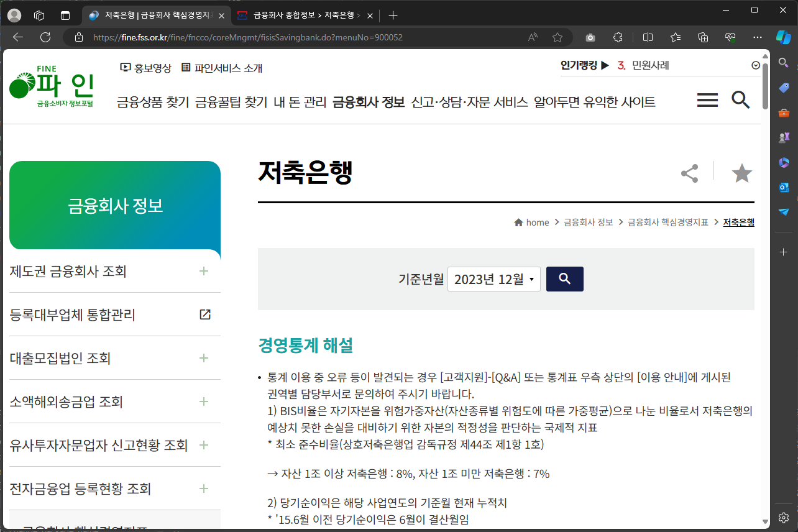Open browser essentials heart icon
Viewport: 798px width, 532px height.
730,37
